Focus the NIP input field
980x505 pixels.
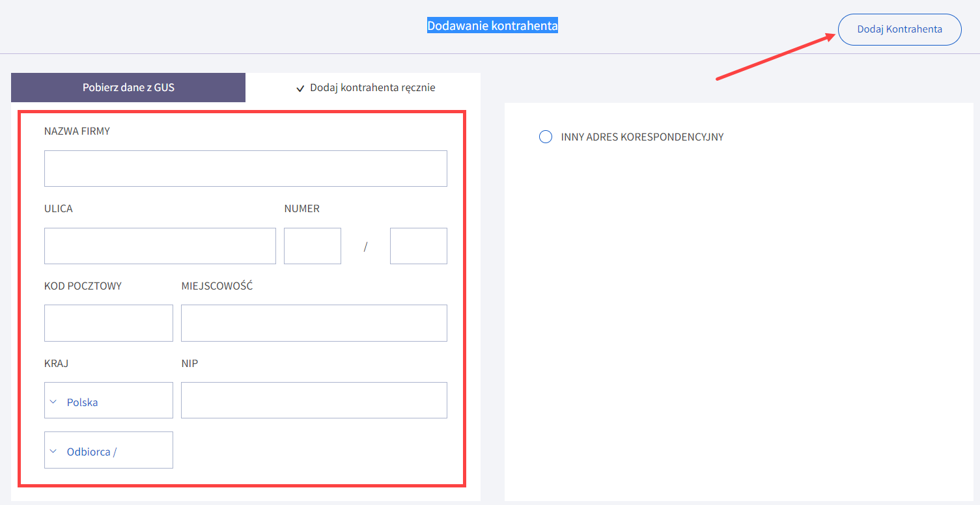[314, 400]
